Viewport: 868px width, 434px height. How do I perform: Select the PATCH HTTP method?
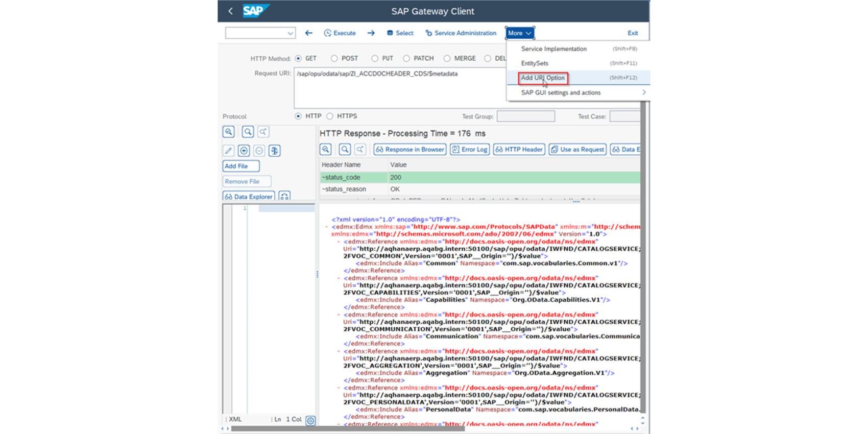point(406,59)
